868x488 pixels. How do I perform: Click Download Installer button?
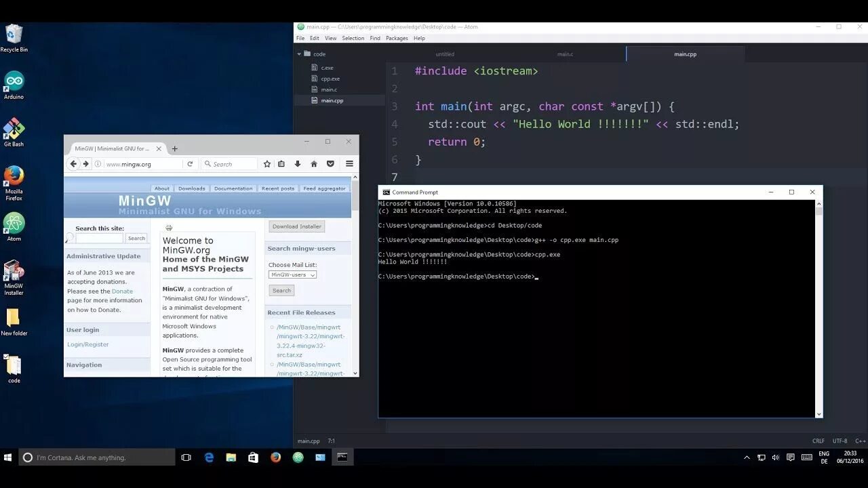297,226
